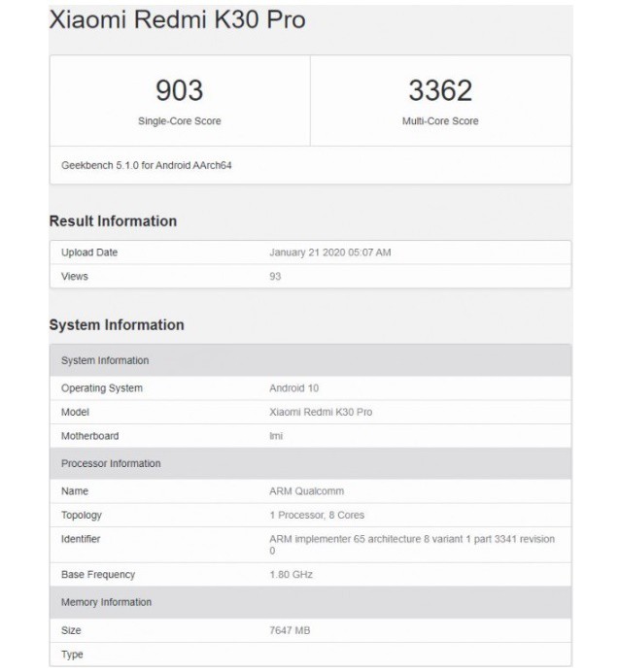Image resolution: width=619 pixels, height=672 pixels.
Task: Select the motherboard value lmi
Action: [276, 436]
